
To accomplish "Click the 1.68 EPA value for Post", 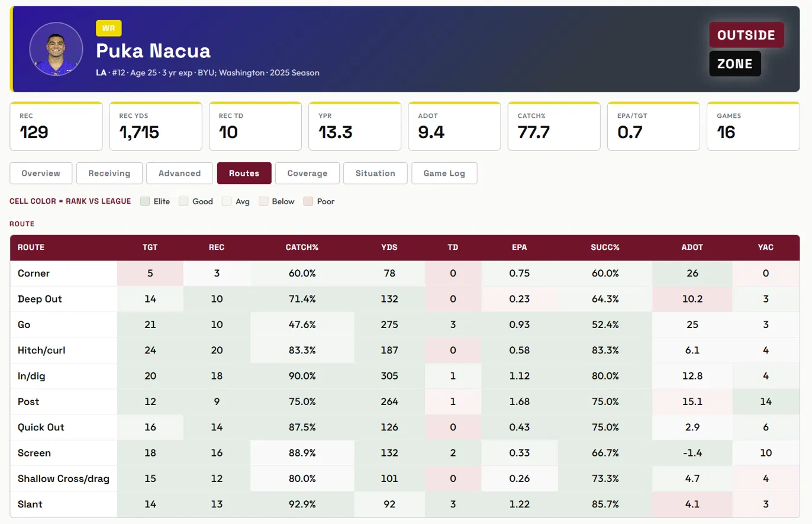I will tap(520, 401).
